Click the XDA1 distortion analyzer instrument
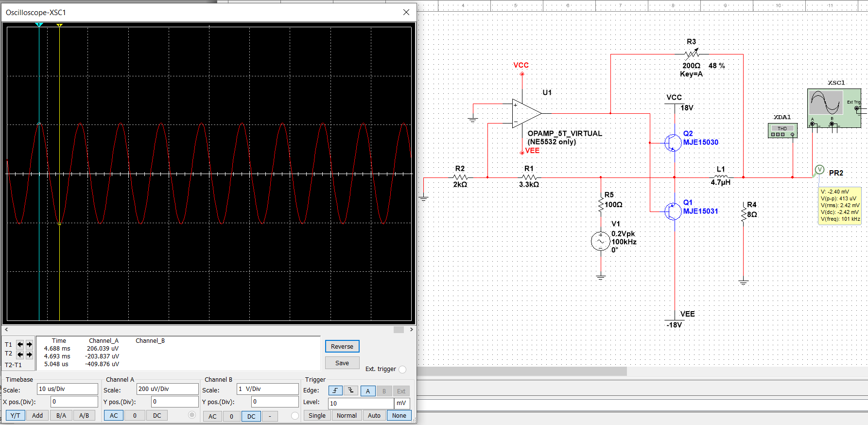The width and height of the screenshot is (868, 425). (782, 131)
